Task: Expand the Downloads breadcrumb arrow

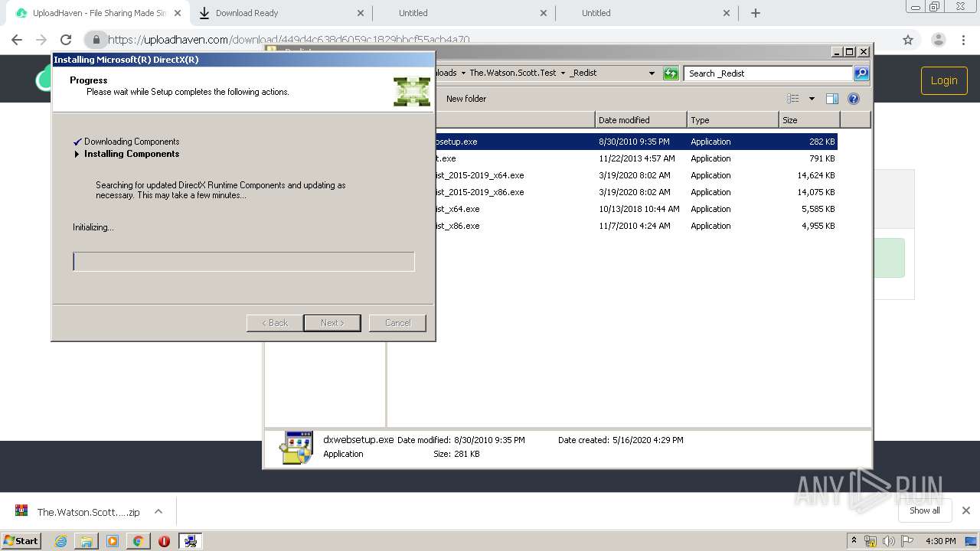Action: point(462,73)
